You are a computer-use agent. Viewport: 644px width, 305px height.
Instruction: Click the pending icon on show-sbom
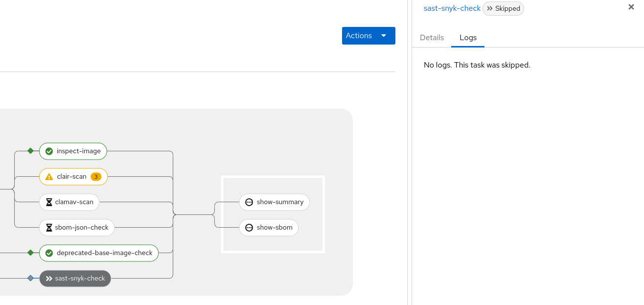tap(249, 228)
